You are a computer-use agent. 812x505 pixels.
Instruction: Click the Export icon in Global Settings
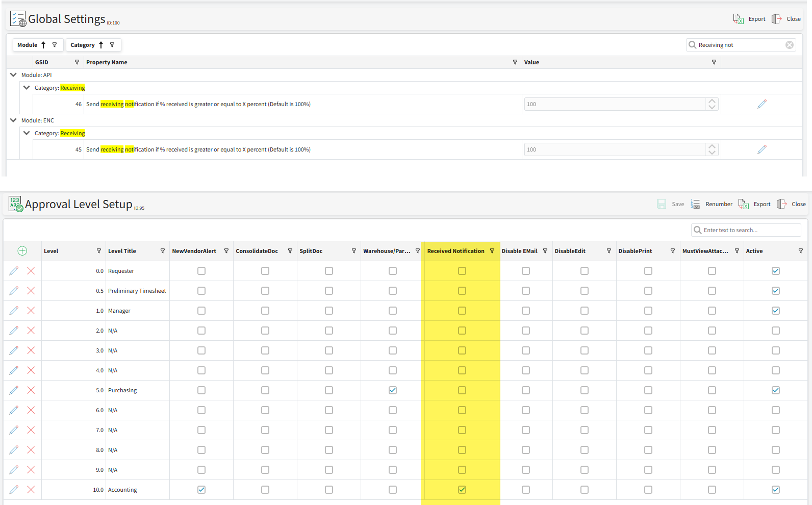click(738, 19)
